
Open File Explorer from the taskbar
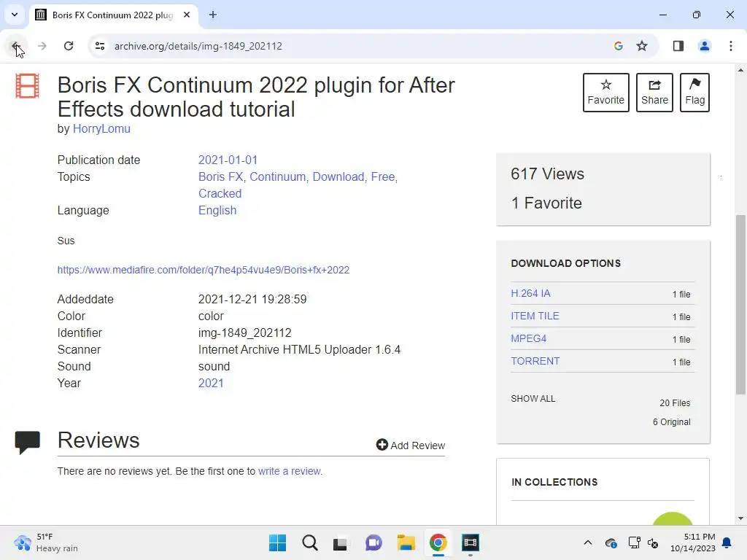(406, 542)
